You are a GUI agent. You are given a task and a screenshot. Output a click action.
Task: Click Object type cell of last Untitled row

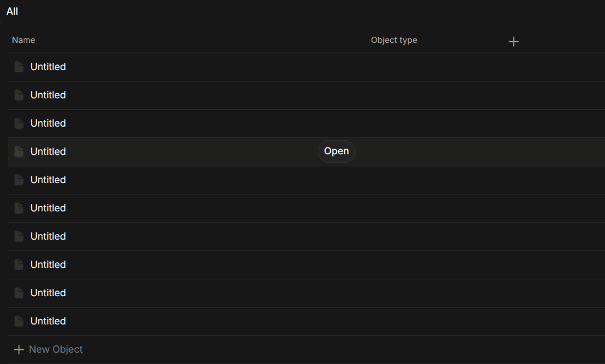pyautogui.click(x=433, y=321)
